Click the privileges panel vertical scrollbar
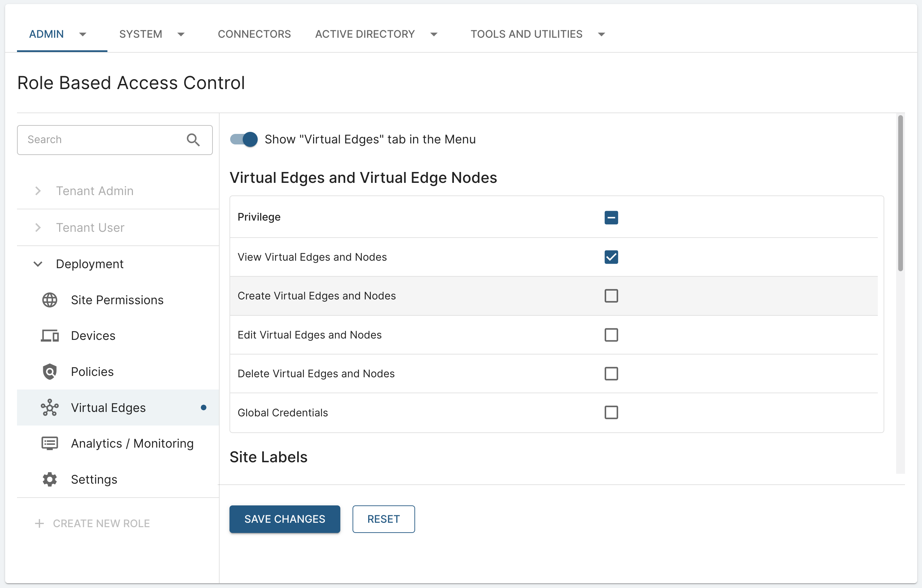 [900, 193]
